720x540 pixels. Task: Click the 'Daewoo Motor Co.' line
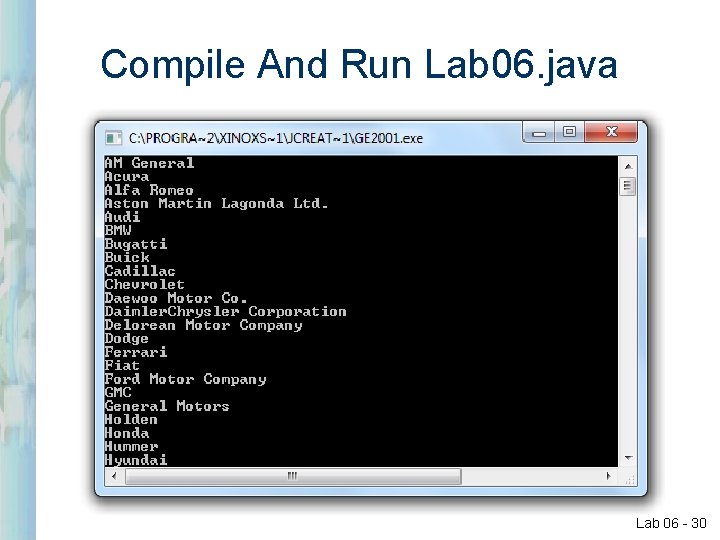tap(176, 298)
